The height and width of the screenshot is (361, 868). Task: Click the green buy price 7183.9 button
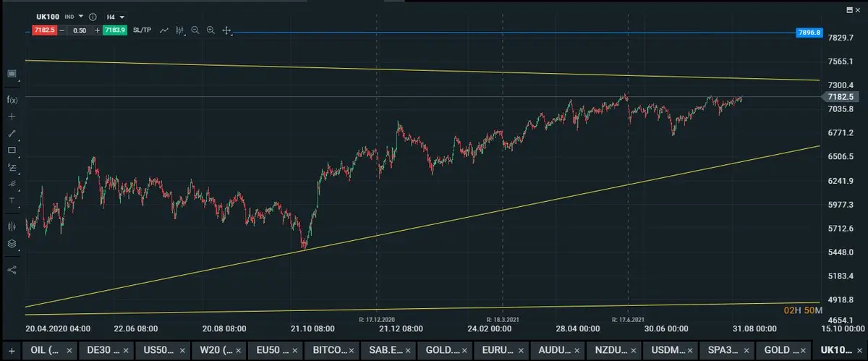115,30
